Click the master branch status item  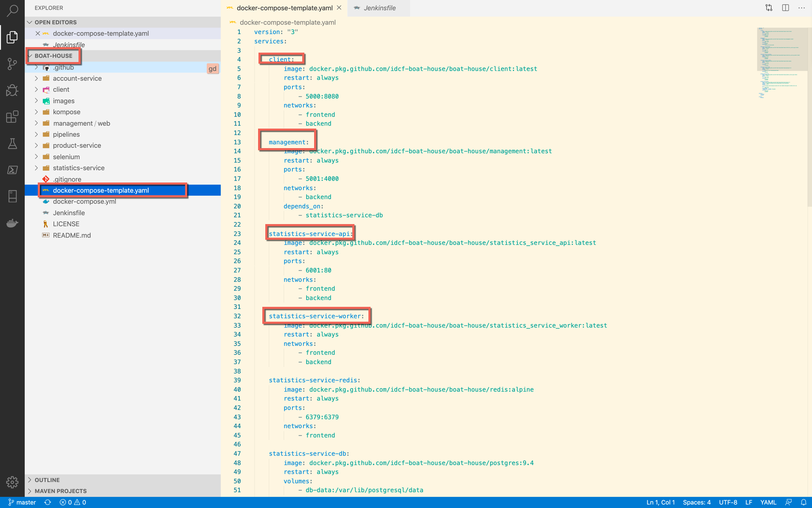[x=22, y=502]
